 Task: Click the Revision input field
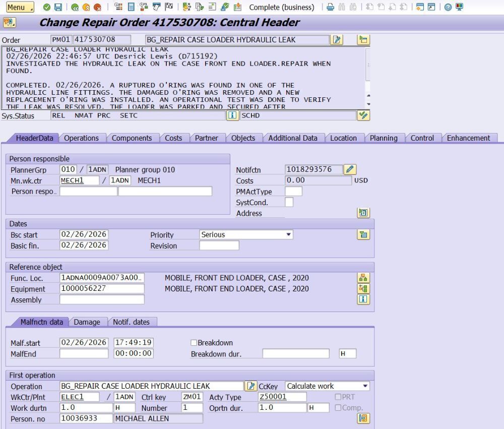click(219, 246)
